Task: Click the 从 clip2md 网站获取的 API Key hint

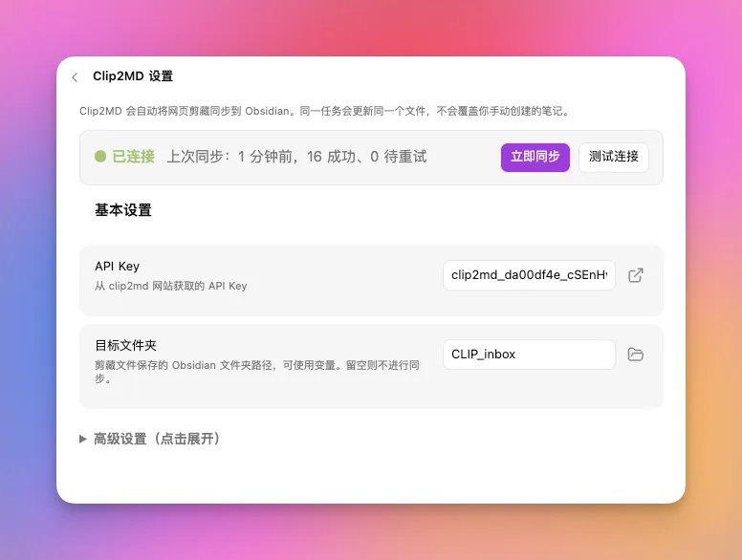Action: pyautogui.click(x=171, y=286)
